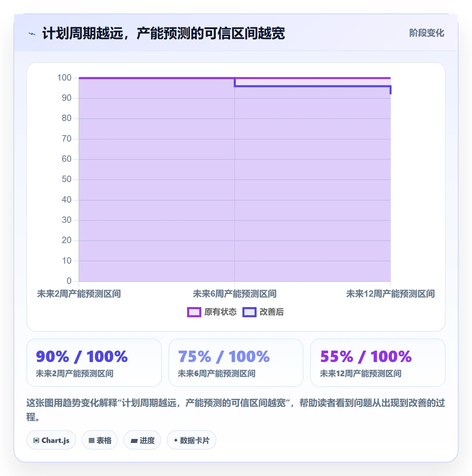Click x-axis label 未来12周产能预测区间 under chart
This screenshot has height=476, width=472.
point(390,294)
